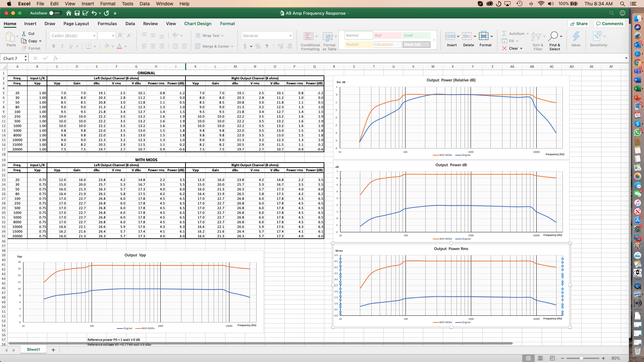This screenshot has height=362, width=644.
Task: Click the zoom slider handle
Action: point(581,358)
